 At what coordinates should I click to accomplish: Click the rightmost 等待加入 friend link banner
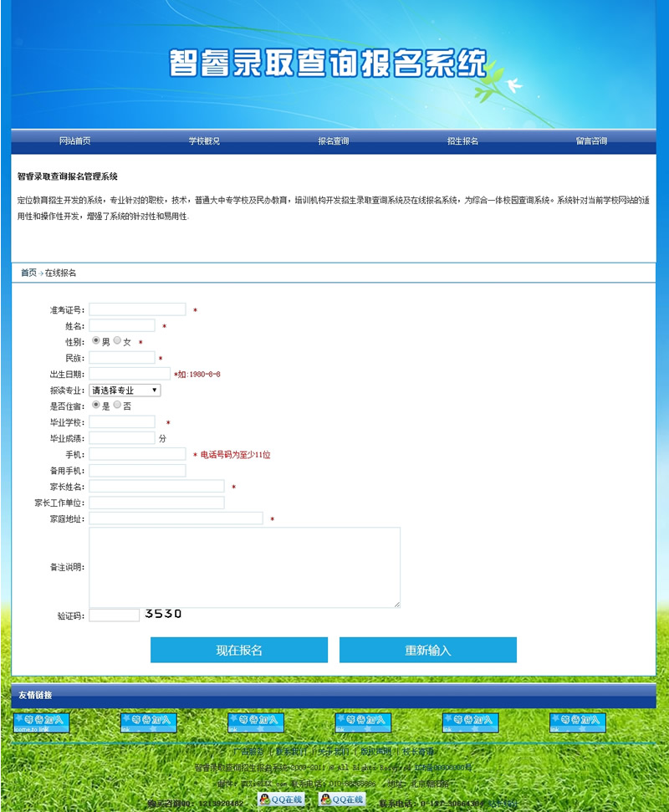[x=577, y=721]
